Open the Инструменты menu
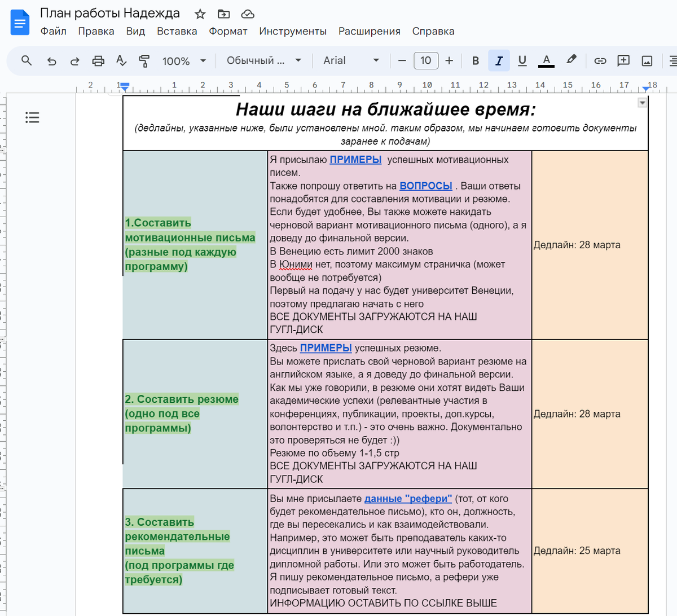677x616 pixels. (293, 32)
